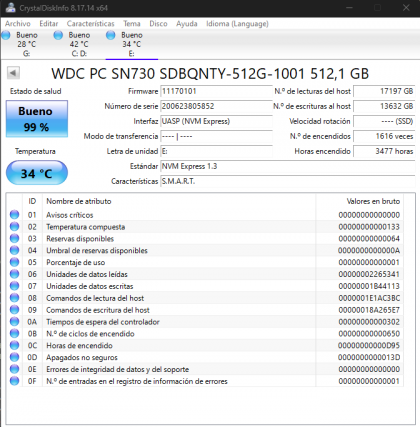Click raw value 0000002265341
420x427 pixels.
(x=369, y=274)
